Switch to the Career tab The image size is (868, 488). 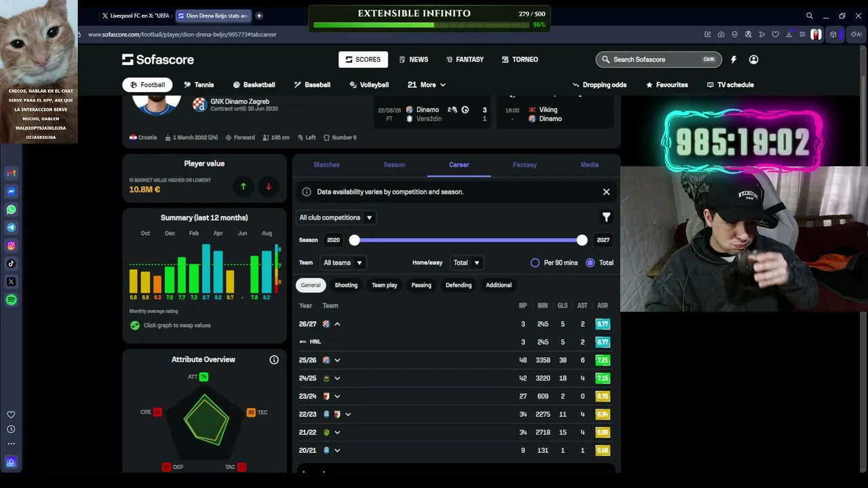(459, 165)
